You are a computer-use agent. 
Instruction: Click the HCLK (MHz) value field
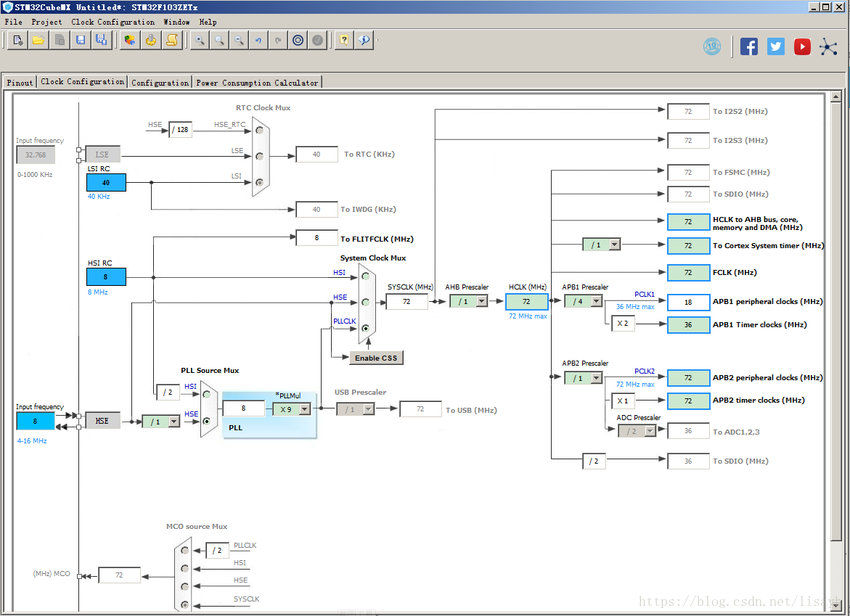[x=526, y=302]
